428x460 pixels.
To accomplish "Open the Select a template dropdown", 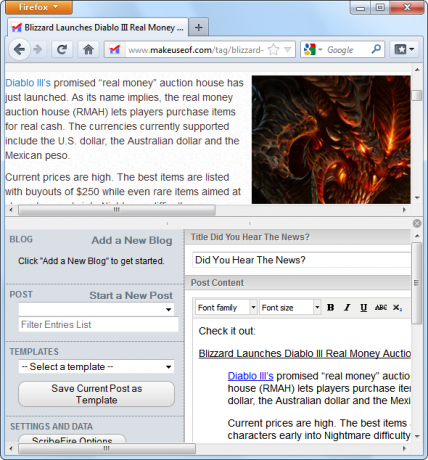I will click(x=96, y=367).
